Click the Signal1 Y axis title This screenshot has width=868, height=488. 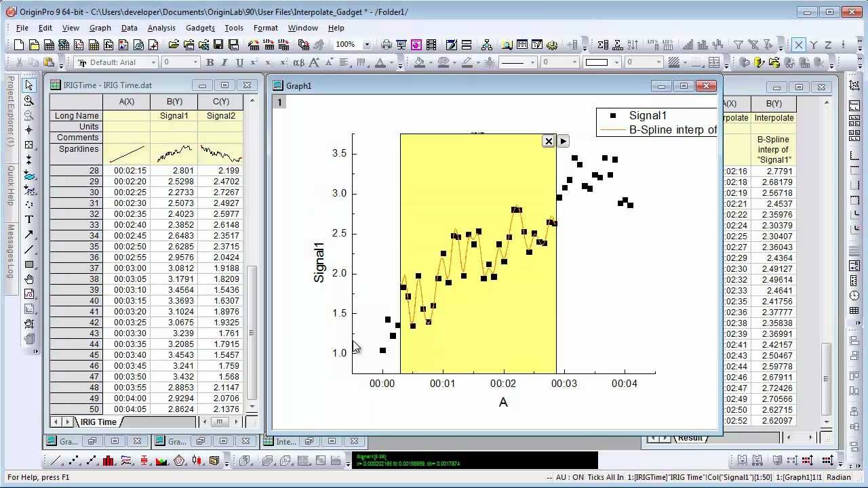pos(319,262)
